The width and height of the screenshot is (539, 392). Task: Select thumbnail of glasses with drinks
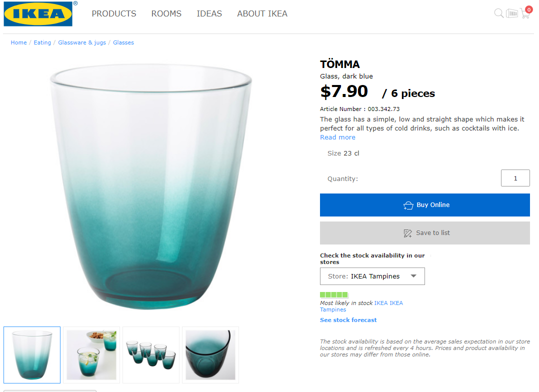(x=91, y=354)
